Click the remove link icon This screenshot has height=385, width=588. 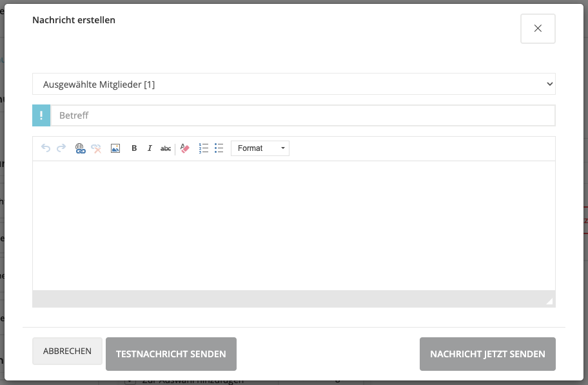(x=96, y=148)
